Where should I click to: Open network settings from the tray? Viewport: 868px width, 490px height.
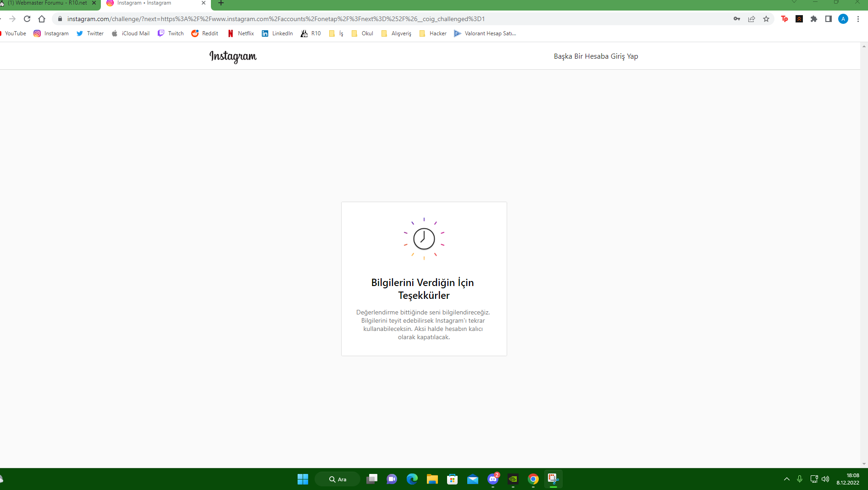(x=814, y=479)
